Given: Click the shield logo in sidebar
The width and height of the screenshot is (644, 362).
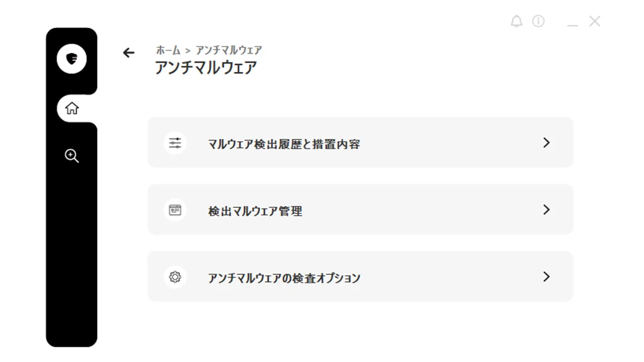Looking at the screenshot, I should click(71, 59).
